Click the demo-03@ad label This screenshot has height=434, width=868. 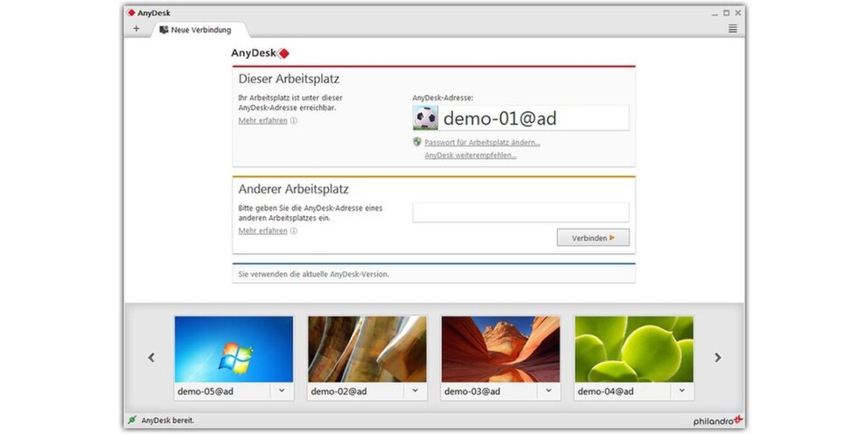tap(472, 392)
